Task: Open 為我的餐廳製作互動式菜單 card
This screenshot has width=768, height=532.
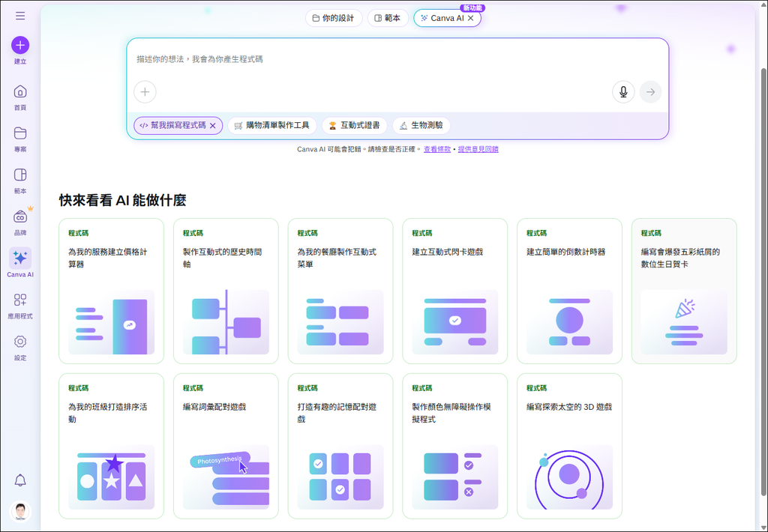Action: click(340, 291)
